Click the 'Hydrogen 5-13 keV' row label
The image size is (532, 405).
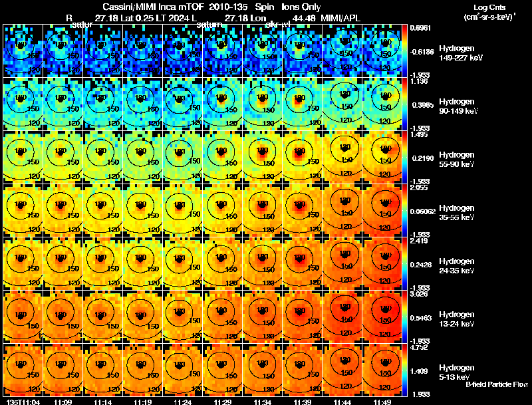[457, 372]
